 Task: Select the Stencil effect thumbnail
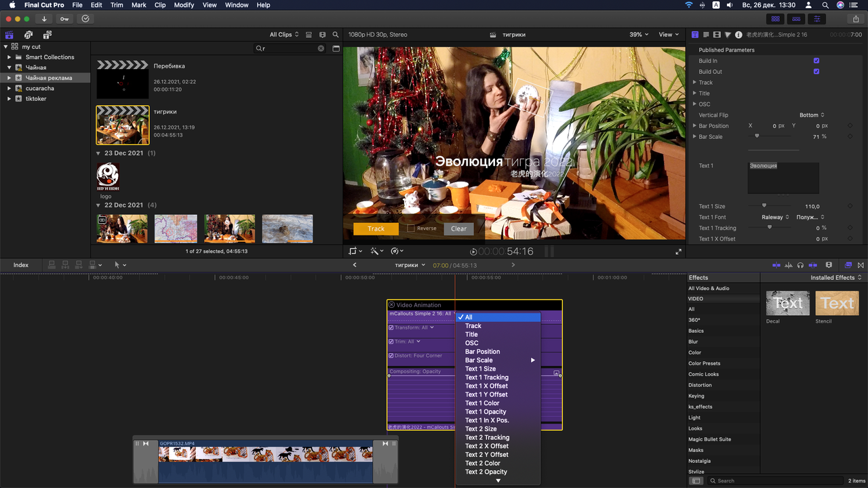point(837,304)
